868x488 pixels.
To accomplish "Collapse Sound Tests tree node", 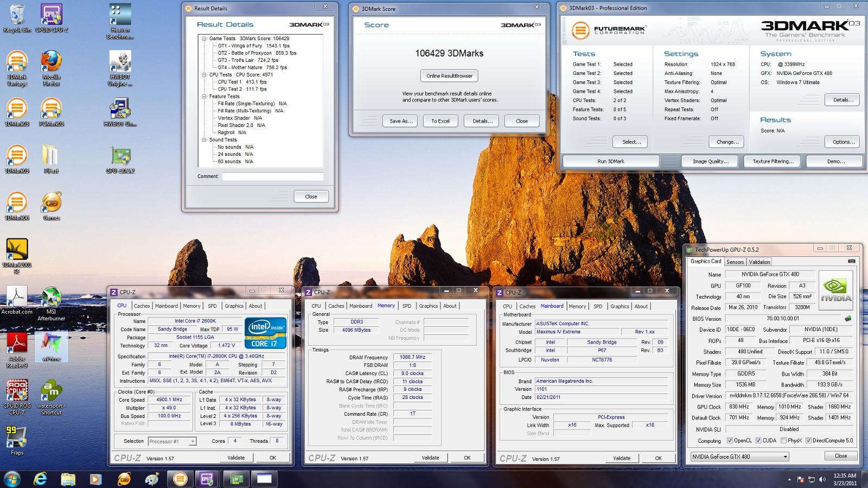I will (205, 140).
